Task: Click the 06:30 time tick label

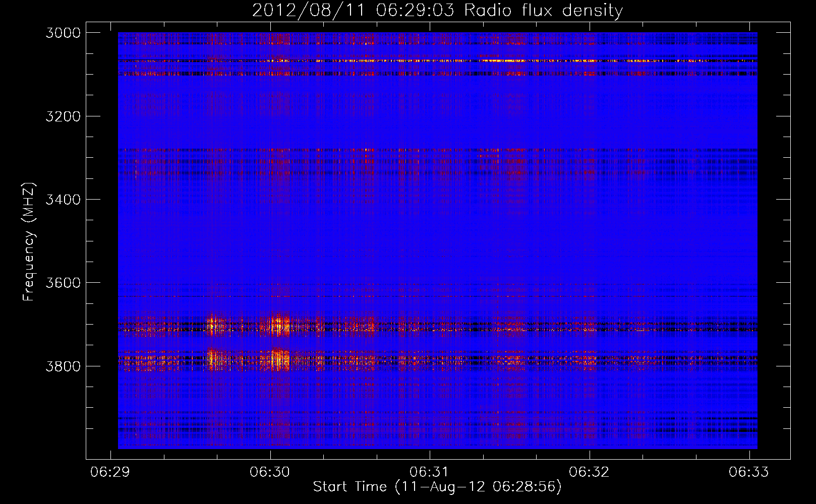Action: (x=270, y=472)
